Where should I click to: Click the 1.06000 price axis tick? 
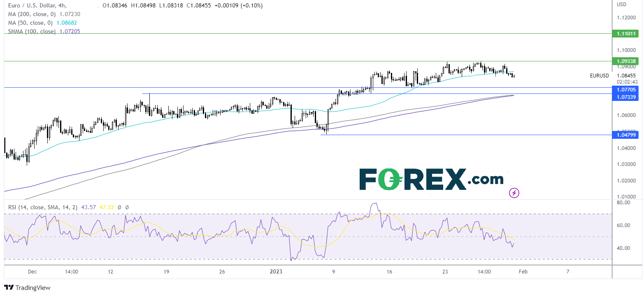pyautogui.click(x=626, y=115)
